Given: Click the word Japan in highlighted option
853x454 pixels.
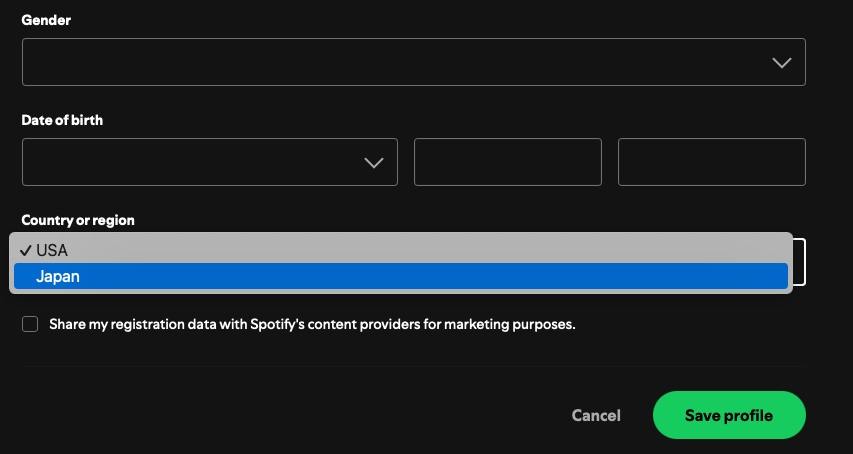Looking at the screenshot, I should pyautogui.click(x=58, y=277).
